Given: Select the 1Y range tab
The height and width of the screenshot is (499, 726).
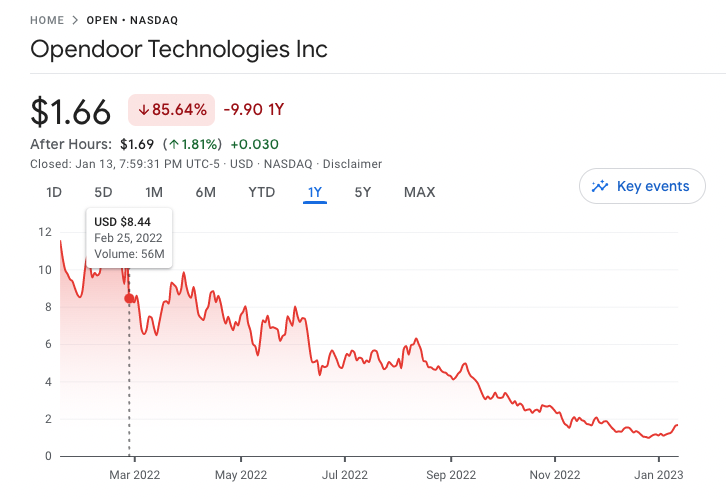Looking at the screenshot, I should [315, 192].
